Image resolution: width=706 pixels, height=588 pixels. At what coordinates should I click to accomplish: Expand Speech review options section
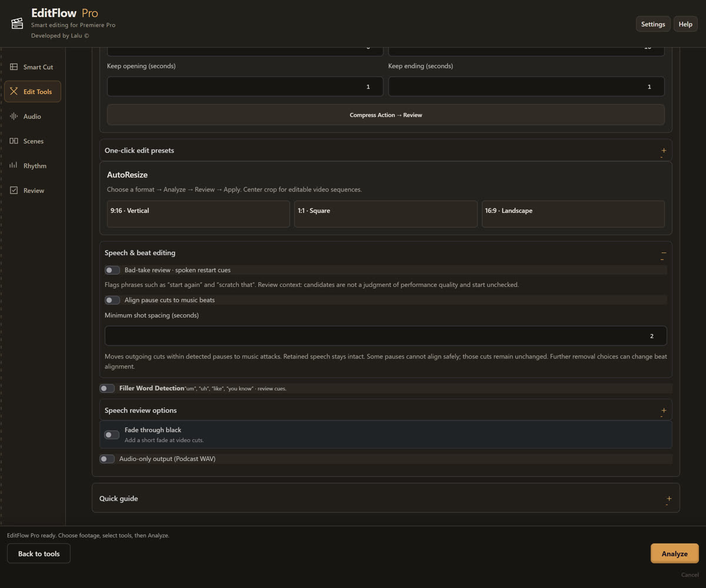pos(386,410)
